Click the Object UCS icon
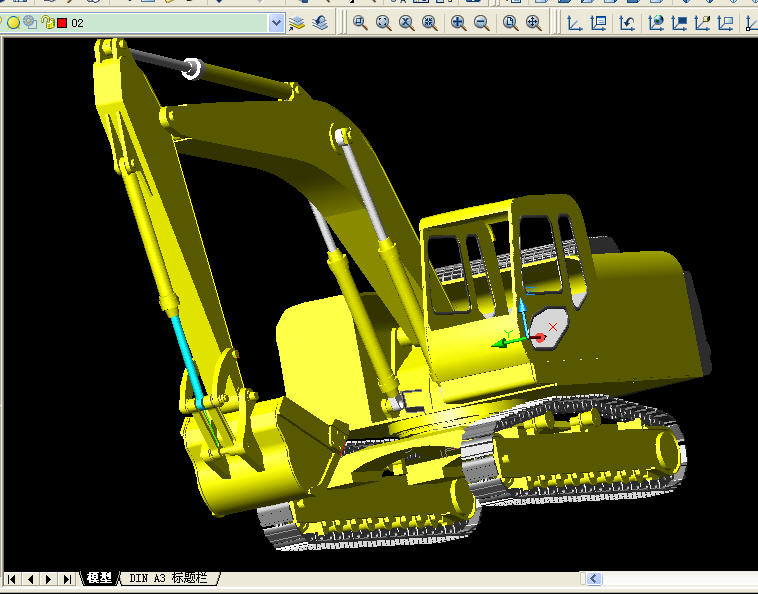 coord(679,23)
